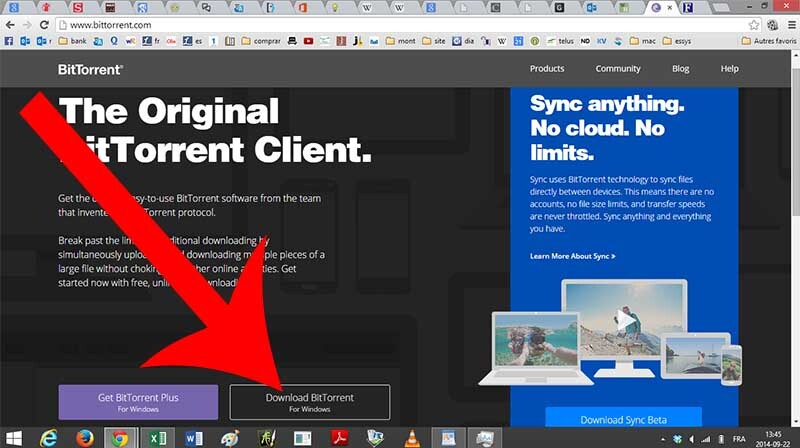Open Word from the taskbar
Image resolution: width=800 pixels, height=448 pixels.
coord(193,438)
